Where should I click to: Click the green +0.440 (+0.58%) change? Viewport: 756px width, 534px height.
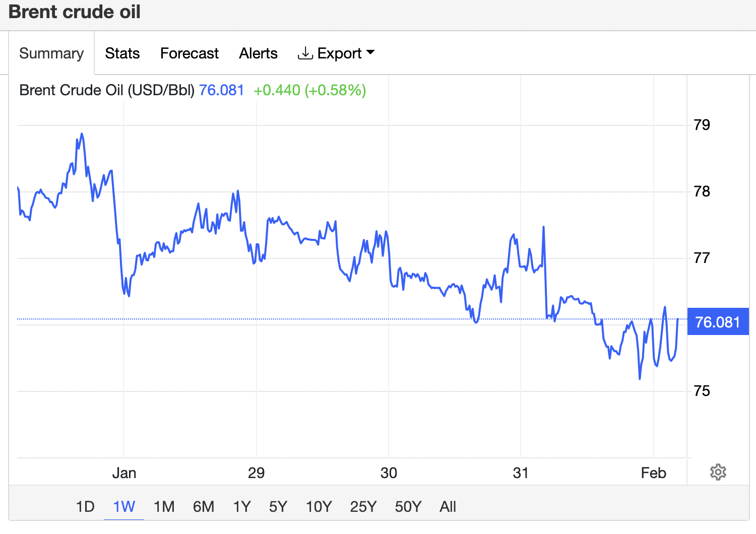309,90
